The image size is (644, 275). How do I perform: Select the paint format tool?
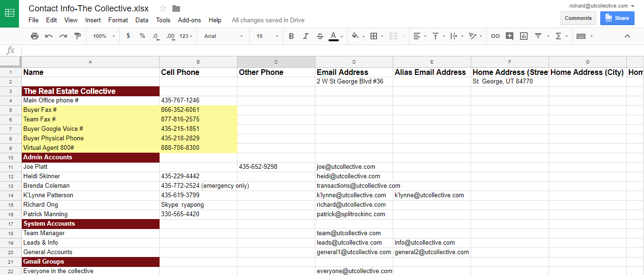pyautogui.click(x=77, y=36)
